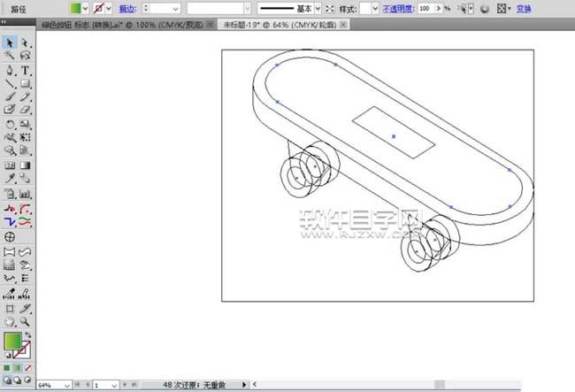The height and width of the screenshot is (392, 575).
Task: Close the 绿色按钮 标志 document tab
Action: [210, 25]
